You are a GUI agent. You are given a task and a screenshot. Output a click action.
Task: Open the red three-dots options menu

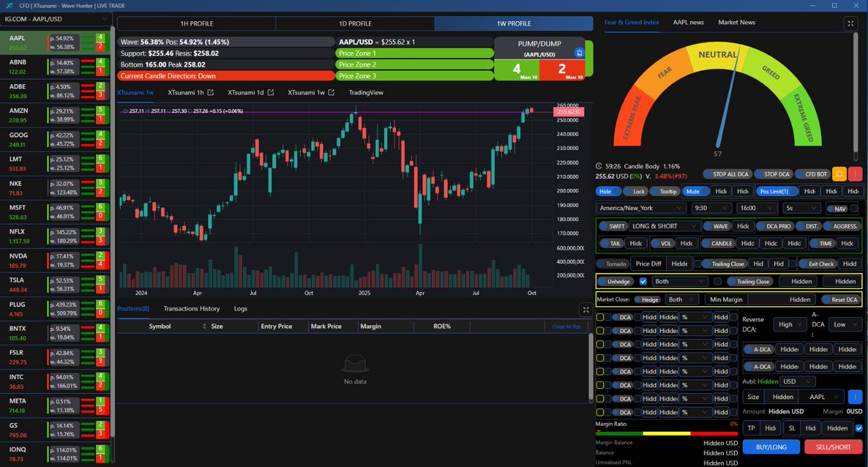click(x=854, y=174)
